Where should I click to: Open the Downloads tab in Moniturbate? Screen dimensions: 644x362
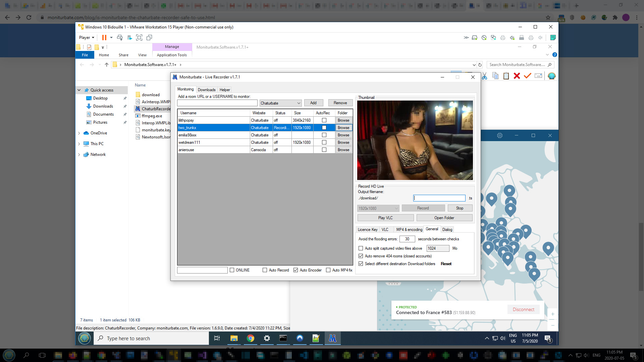point(206,90)
